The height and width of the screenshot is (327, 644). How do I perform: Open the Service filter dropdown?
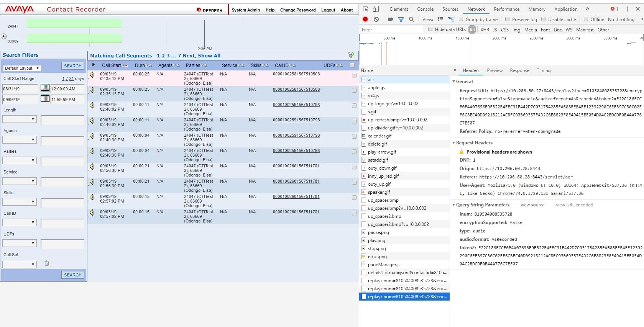tap(20, 181)
